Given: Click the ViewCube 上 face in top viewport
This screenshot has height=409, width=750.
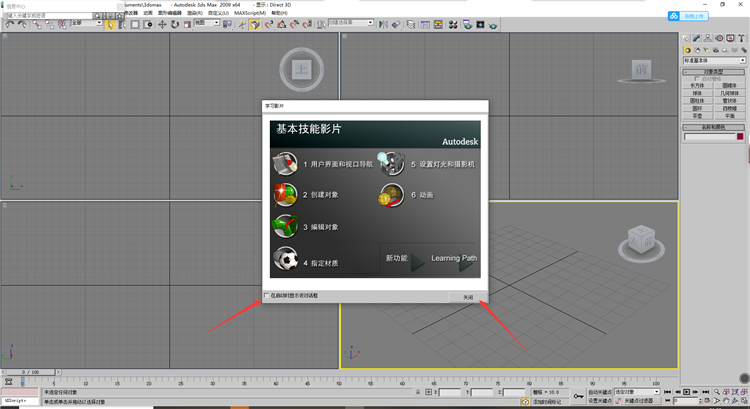Looking at the screenshot, I should (x=302, y=70).
